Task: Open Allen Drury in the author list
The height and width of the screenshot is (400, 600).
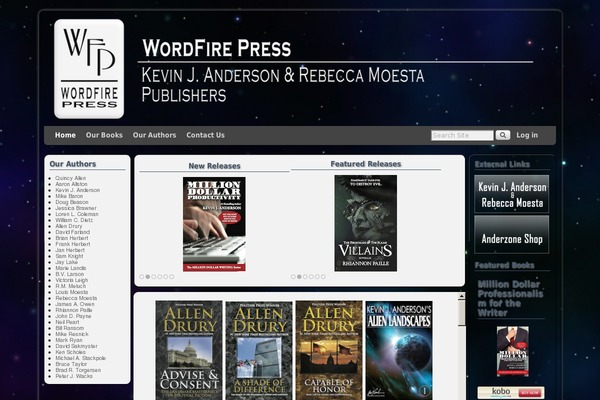Action: pos(68,226)
